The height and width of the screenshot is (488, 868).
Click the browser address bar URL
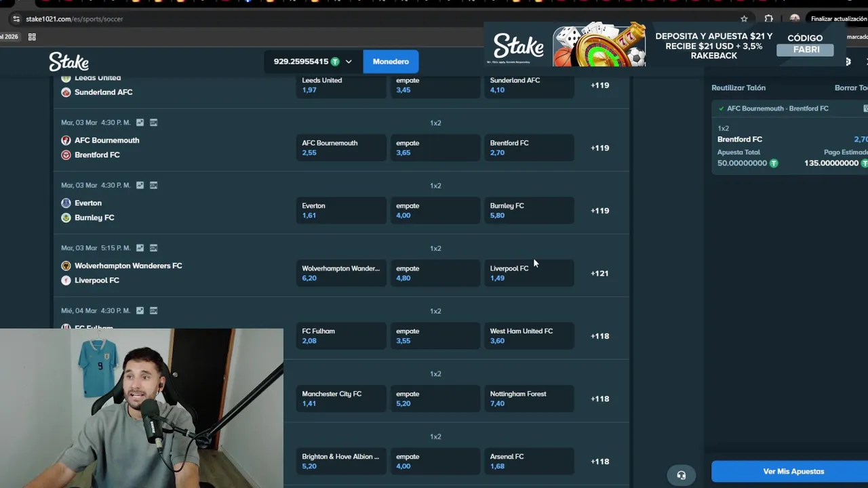[75, 19]
